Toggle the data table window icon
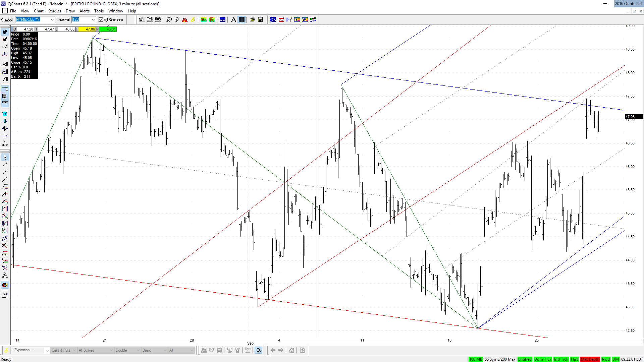The height and width of the screenshot is (362, 644). (x=5, y=96)
